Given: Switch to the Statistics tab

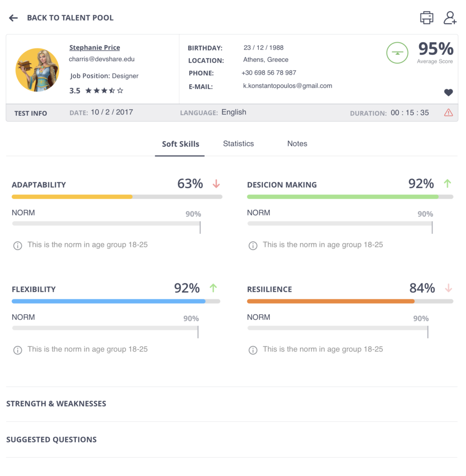Looking at the screenshot, I should 238,144.
